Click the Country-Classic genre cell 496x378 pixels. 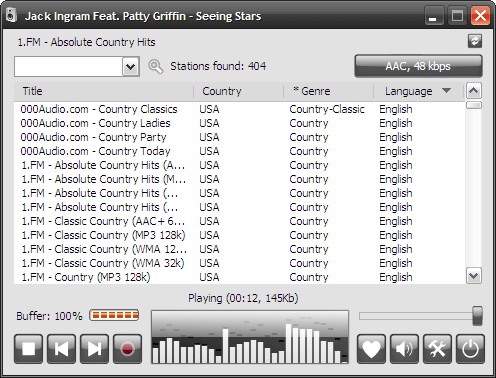click(327, 109)
